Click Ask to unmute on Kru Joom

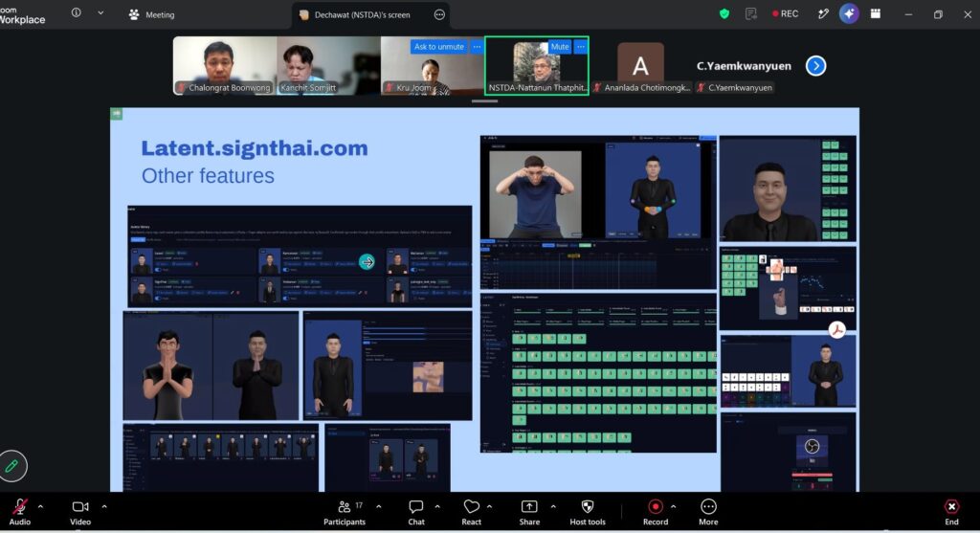click(x=438, y=47)
